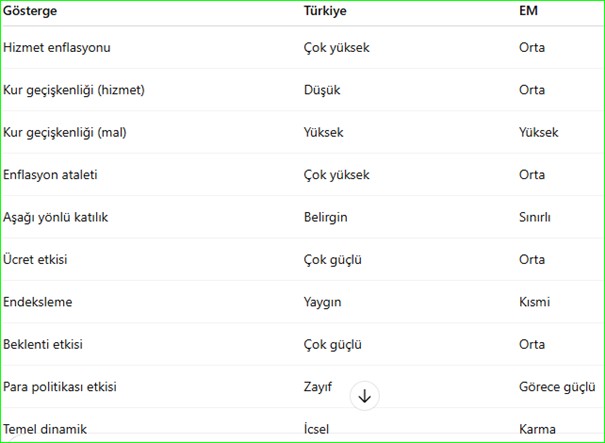Image resolution: width=605 pixels, height=443 pixels.
Task: Click the "Zayıf" cell under Türkiye
Action: (317, 387)
